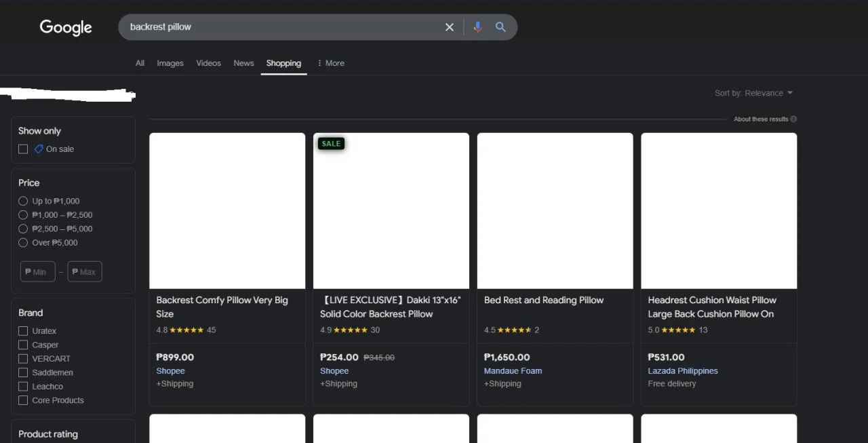Select price range ₱1,000 – ₱2,500

tap(23, 215)
